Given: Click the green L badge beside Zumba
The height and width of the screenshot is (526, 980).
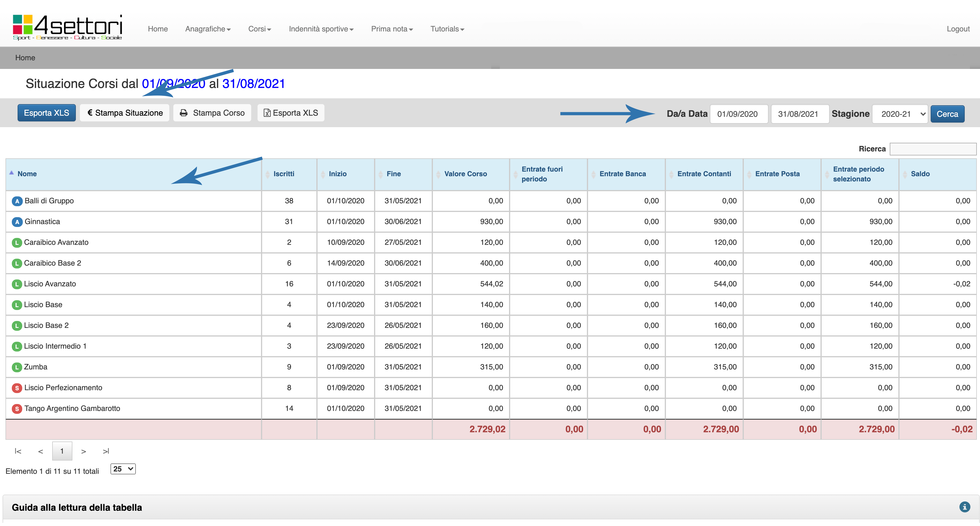Looking at the screenshot, I should point(16,367).
